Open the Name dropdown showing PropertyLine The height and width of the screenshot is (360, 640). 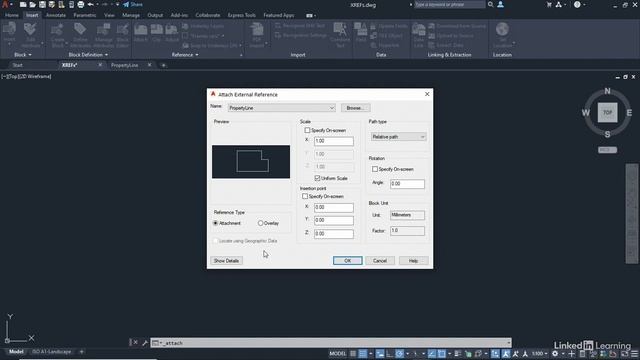tap(282, 108)
